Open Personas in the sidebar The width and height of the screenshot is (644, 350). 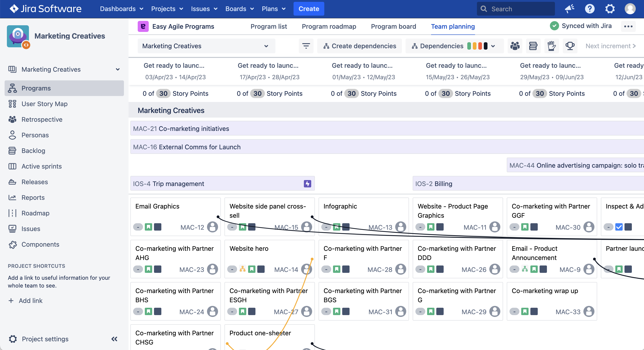pyautogui.click(x=64, y=135)
